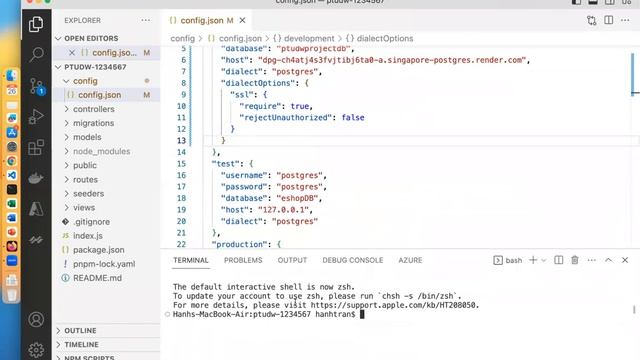Open the Docker view in activity bar

tap(36, 178)
